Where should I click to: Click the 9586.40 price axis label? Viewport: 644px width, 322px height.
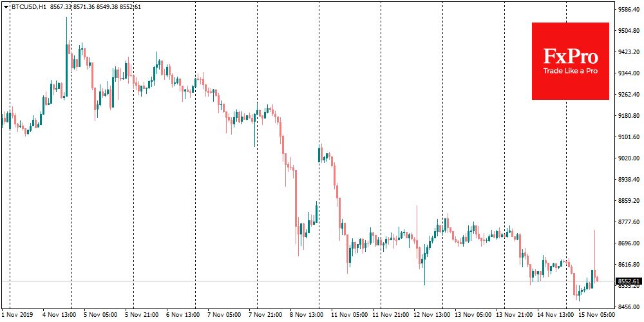(629, 10)
